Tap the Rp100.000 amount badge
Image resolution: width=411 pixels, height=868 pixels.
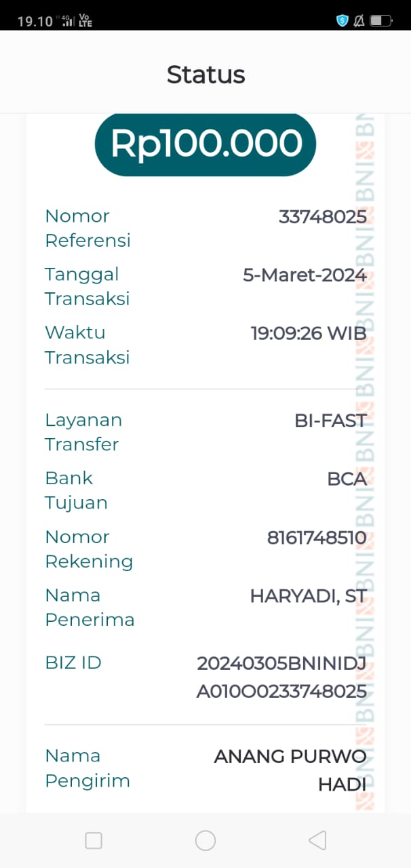(206, 144)
